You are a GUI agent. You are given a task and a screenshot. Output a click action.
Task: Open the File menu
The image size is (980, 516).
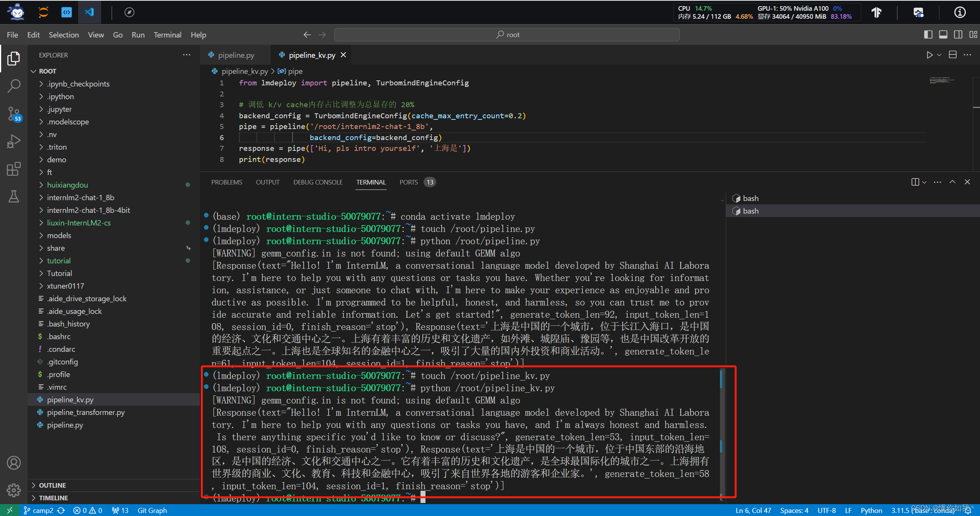coord(12,35)
